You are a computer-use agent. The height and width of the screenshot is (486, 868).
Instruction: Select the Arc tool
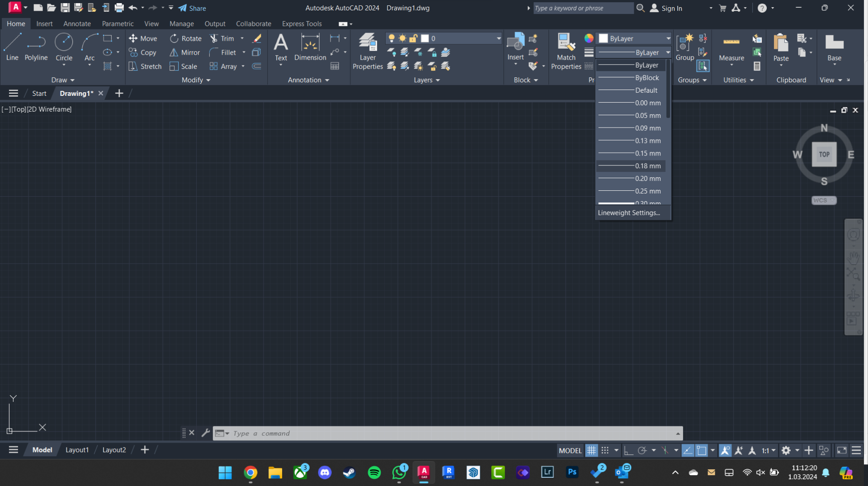pos(90,47)
